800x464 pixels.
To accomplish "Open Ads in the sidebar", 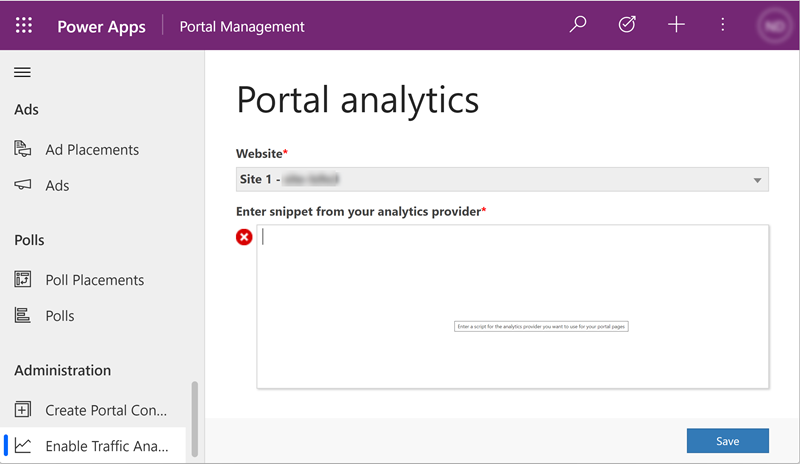I will click(57, 186).
